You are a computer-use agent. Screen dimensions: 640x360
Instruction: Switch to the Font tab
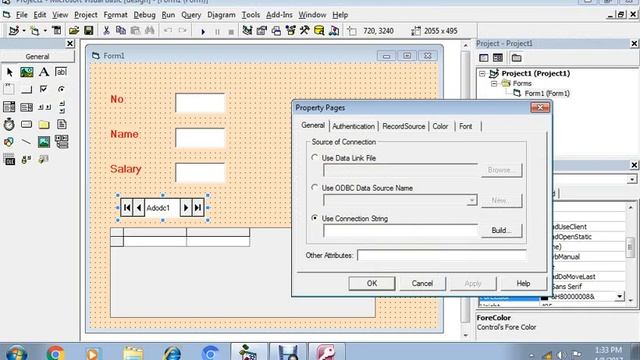[466, 127]
